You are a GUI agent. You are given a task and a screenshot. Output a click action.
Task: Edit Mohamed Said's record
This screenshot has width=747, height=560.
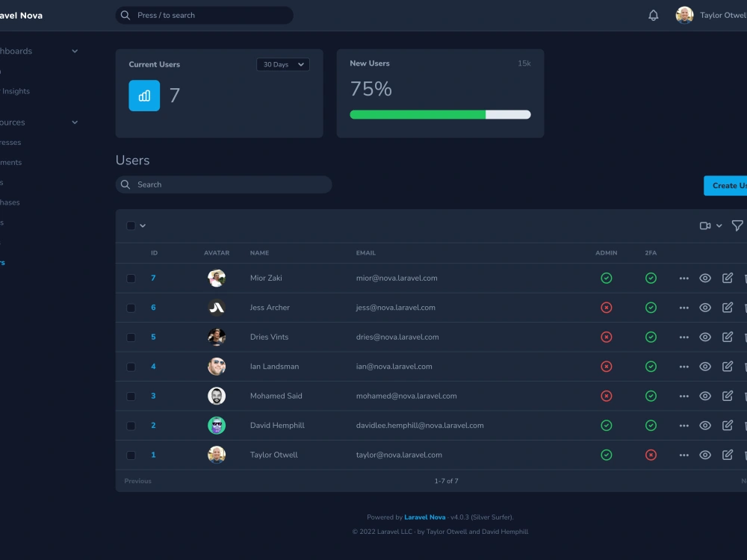point(728,396)
